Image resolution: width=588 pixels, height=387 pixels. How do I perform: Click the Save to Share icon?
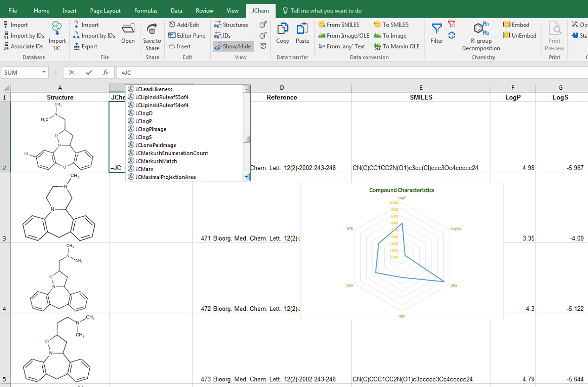click(x=152, y=29)
